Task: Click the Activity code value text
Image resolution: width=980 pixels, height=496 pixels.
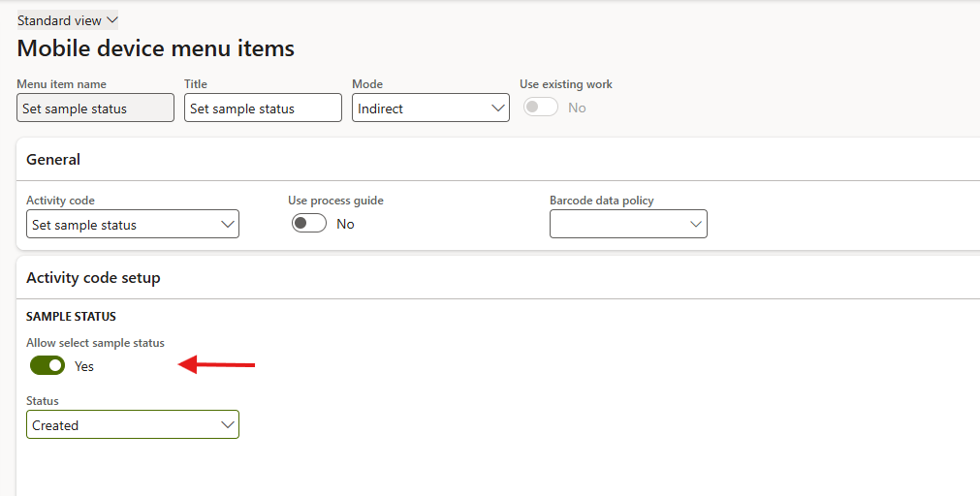Action: point(85,225)
